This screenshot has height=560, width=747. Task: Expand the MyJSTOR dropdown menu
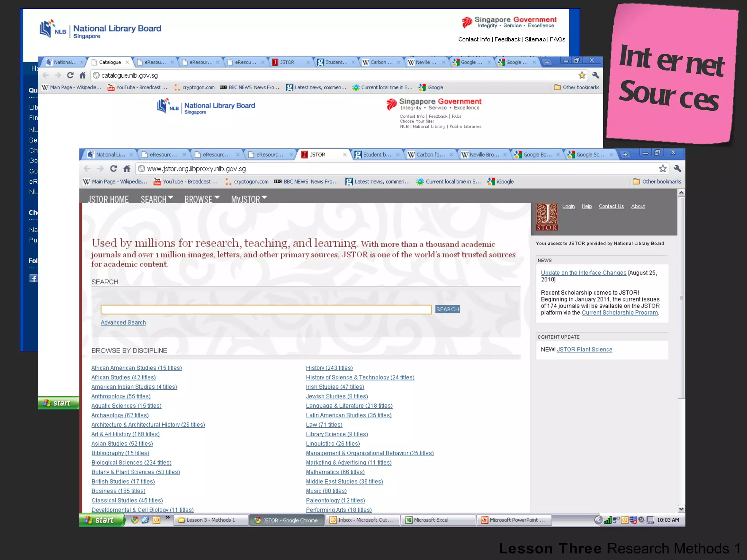[x=249, y=199]
